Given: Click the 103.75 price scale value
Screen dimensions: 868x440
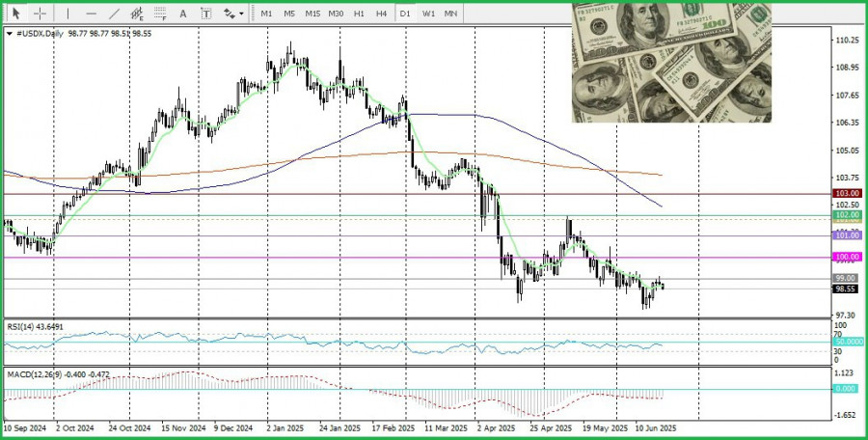Looking at the screenshot, I should click(x=847, y=178).
